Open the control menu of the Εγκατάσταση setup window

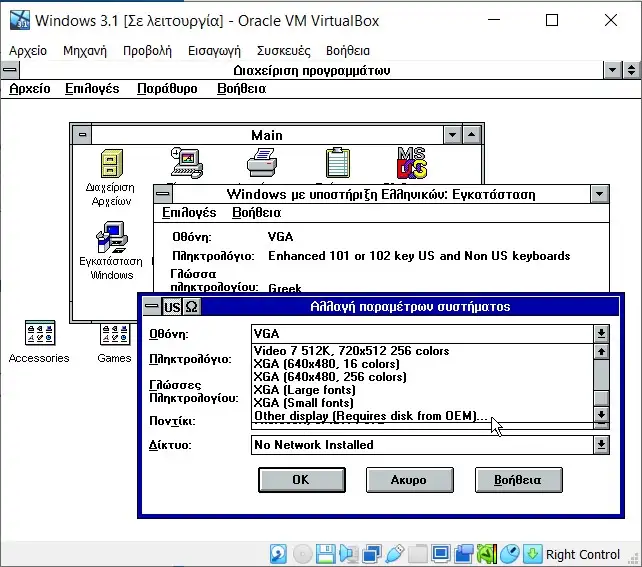pyautogui.click(x=163, y=194)
